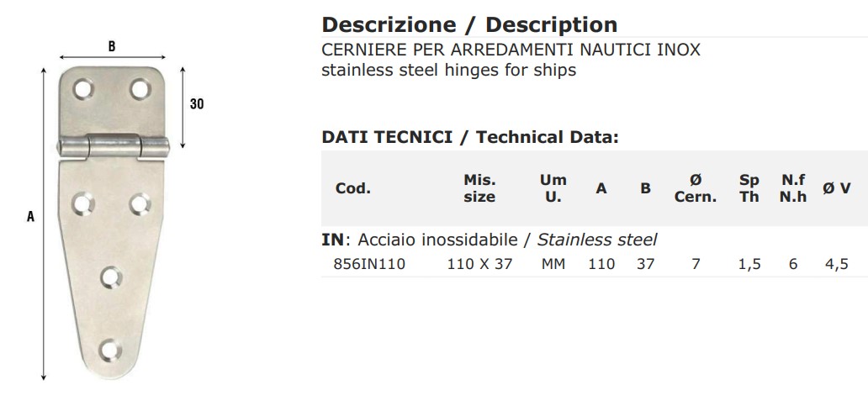Select product code 856IN110
The height and width of the screenshot is (401, 868).
click(369, 264)
